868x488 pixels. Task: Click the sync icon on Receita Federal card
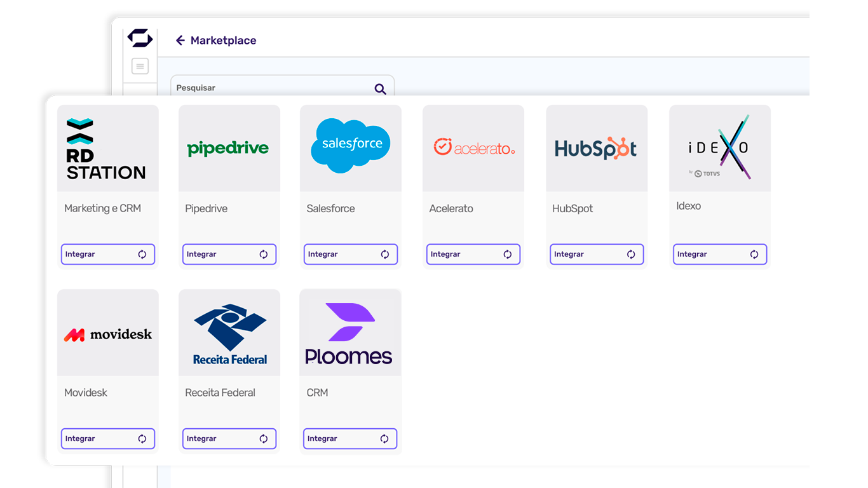click(x=264, y=438)
